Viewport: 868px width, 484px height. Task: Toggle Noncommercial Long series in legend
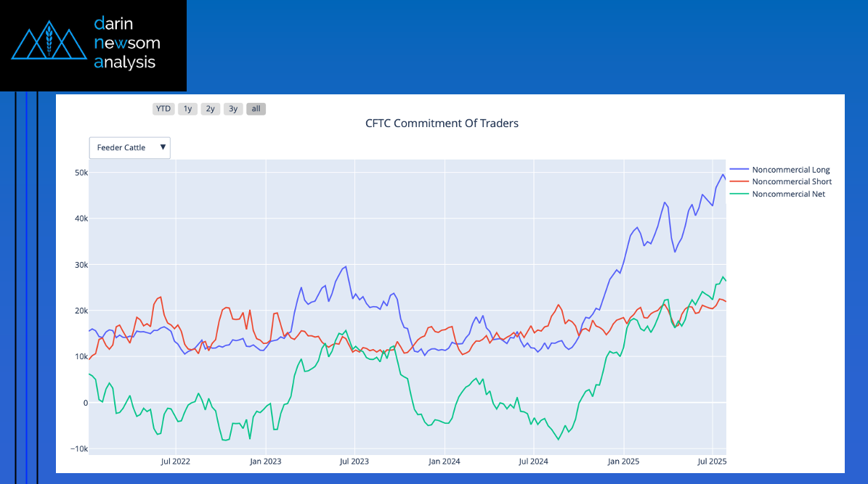tap(791, 170)
